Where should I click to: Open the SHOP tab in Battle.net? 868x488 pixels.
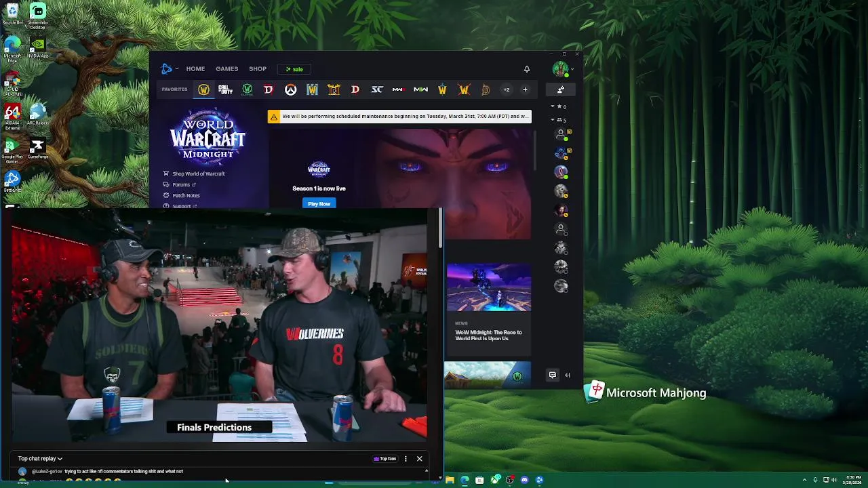[258, 68]
